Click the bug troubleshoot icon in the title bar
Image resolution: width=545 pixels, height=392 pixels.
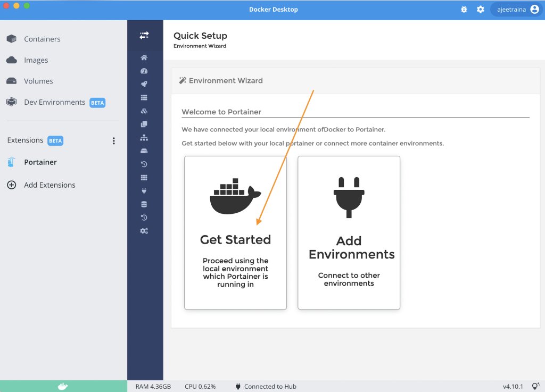tap(464, 10)
